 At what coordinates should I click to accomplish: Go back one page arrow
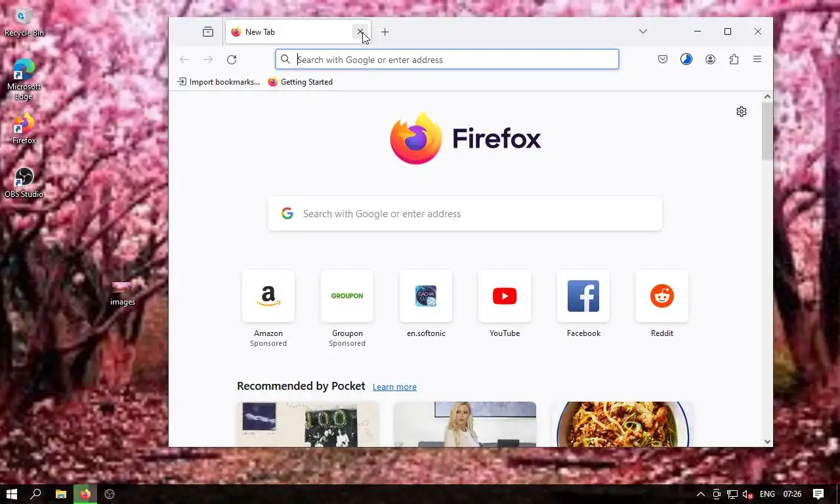click(x=184, y=60)
